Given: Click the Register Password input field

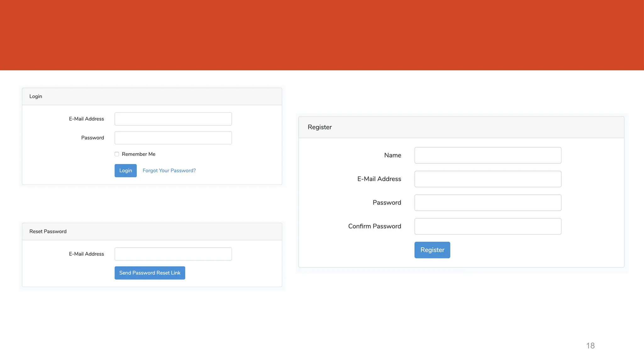Looking at the screenshot, I should tap(488, 203).
